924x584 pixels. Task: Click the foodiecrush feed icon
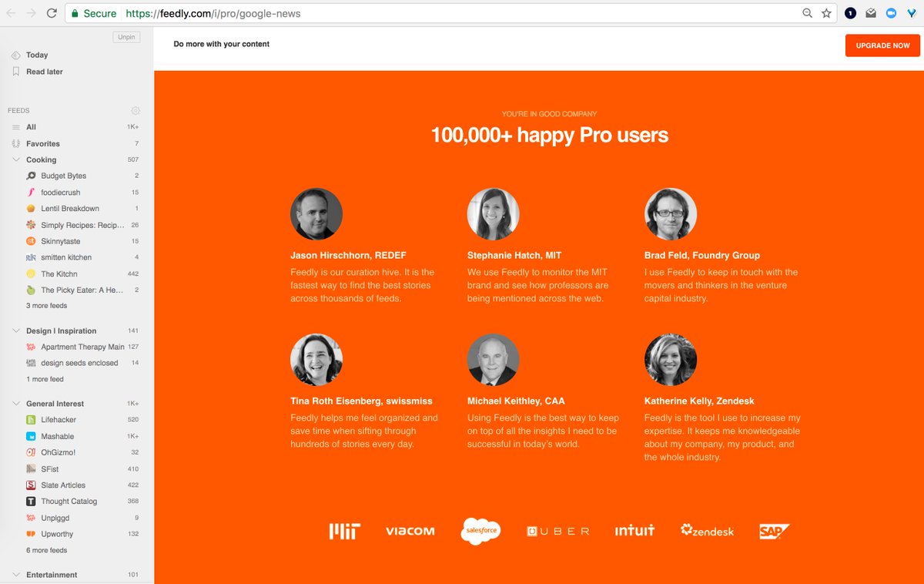point(31,192)
